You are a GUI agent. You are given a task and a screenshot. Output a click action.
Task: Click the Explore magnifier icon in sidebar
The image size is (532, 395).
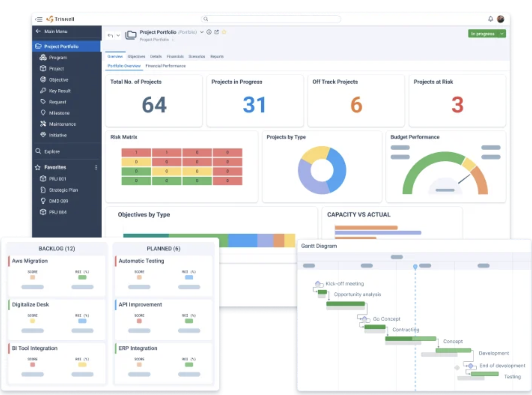coord(38,151)
